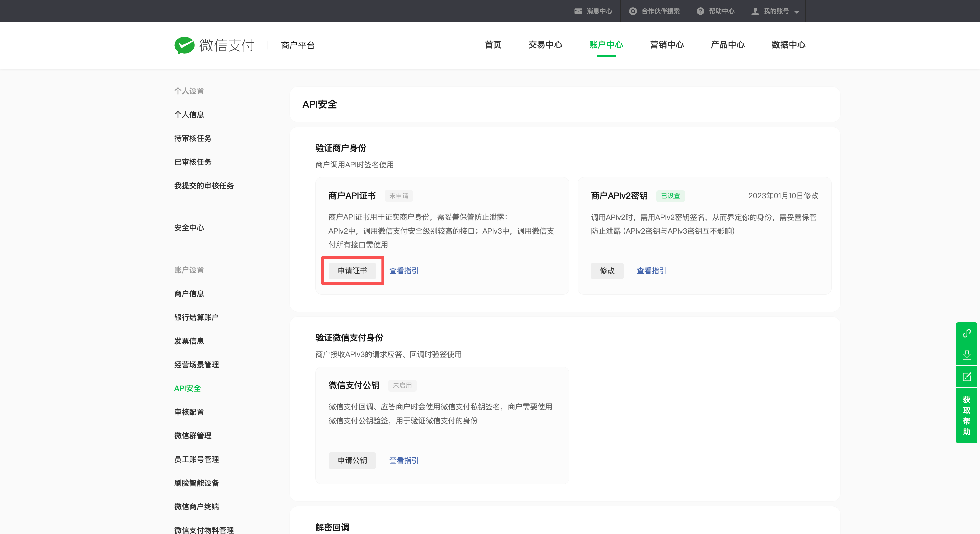Viewport: 980px width, 534px height.
Task: Open 待审核任务 in sidebar
Action: [x=193, y=138]
